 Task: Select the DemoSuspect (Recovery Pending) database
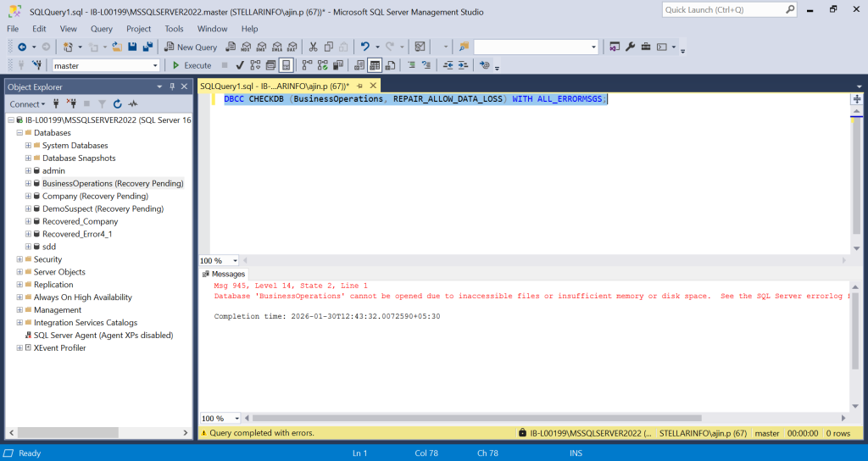click(x=103, y=208)
